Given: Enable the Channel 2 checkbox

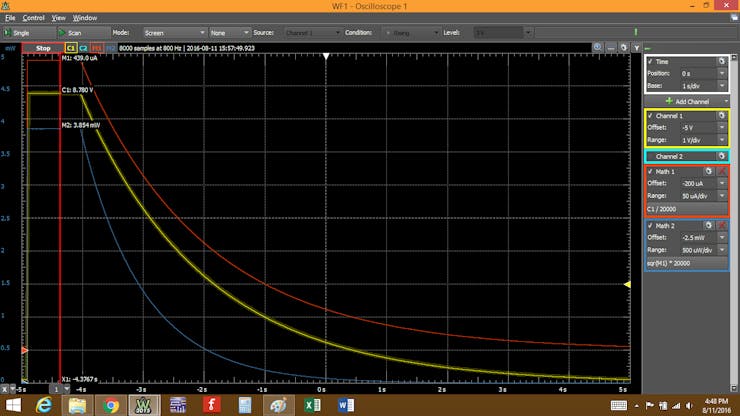Looking at the screenshot, I should (650, 156).
